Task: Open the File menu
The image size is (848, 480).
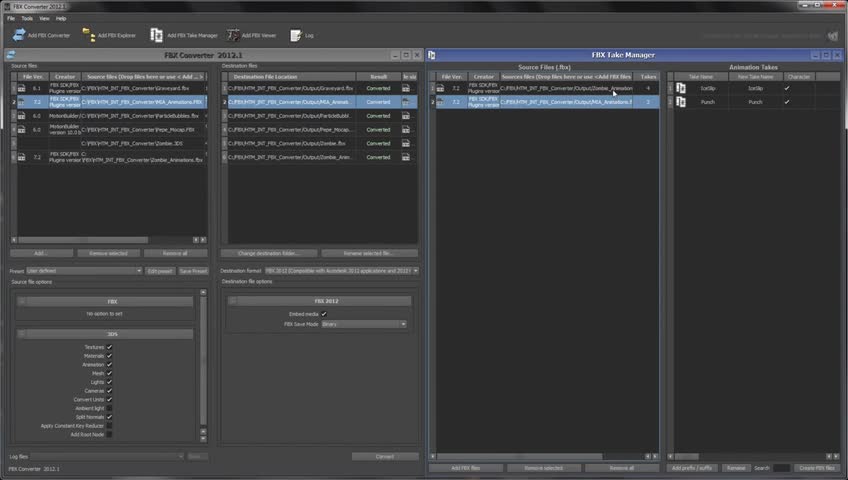Action: 11,18
